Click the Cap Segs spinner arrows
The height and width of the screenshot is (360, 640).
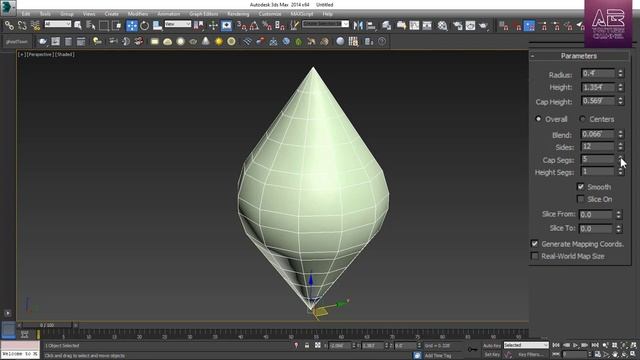[620, 159]
